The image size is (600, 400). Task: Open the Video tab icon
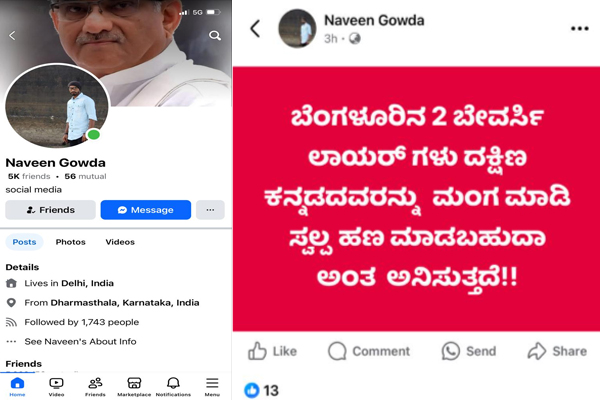pyautogui.click(x=56, y=387)
